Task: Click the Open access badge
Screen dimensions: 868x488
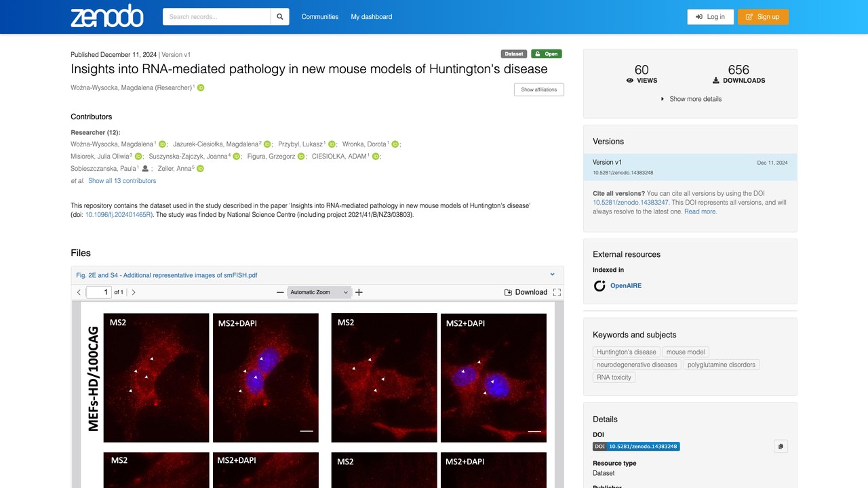Action: click(x=546, y=54)
